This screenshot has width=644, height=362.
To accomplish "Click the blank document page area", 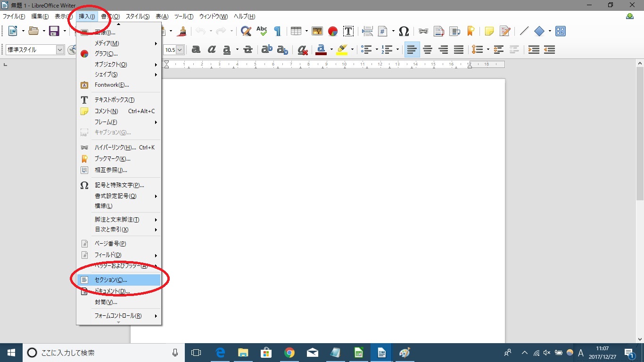I will (333, 210).
